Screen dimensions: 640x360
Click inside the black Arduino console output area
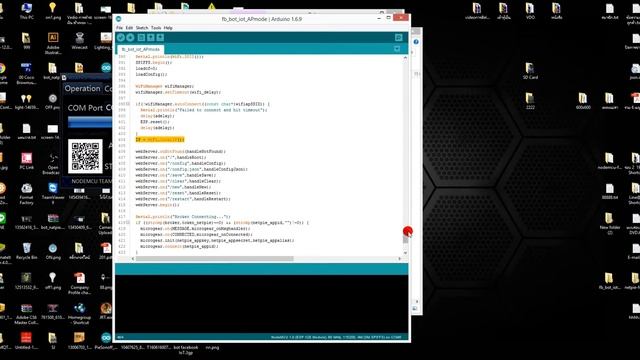click(261, 304)
